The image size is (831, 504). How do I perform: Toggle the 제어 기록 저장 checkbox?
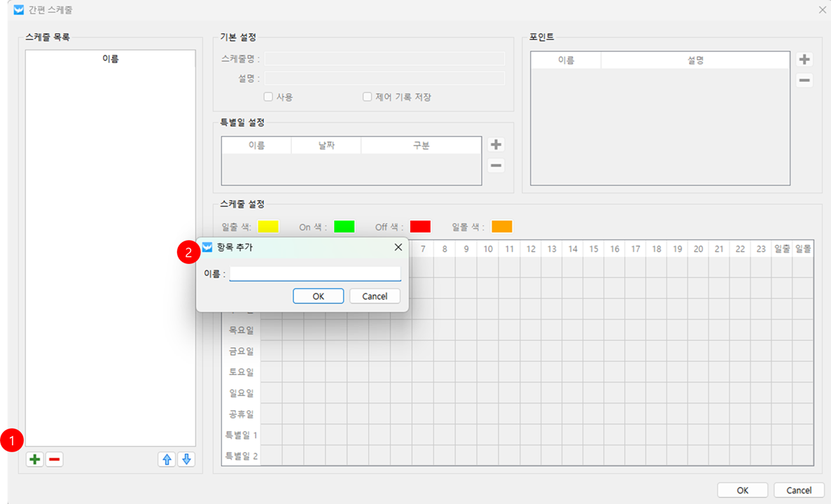367,97
